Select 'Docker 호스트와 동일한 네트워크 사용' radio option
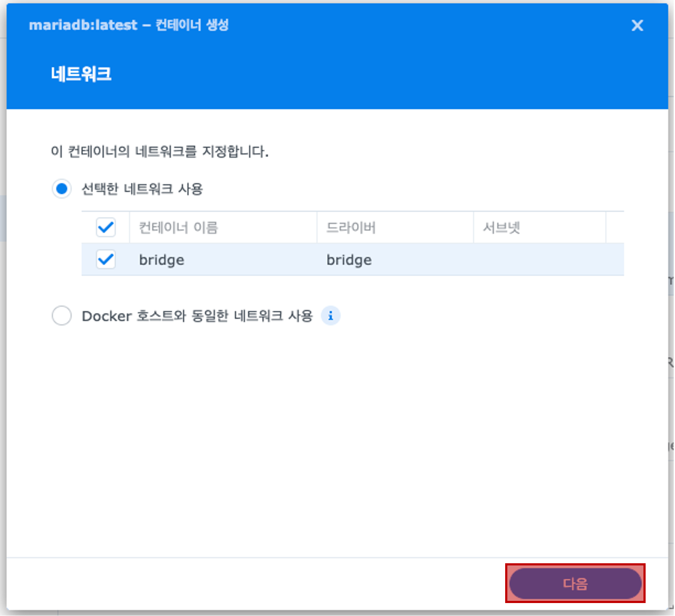 click(62, 316)
